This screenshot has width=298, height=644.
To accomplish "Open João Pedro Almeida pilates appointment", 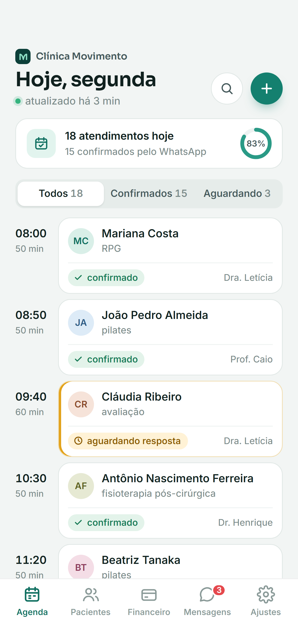I will 170,337.
